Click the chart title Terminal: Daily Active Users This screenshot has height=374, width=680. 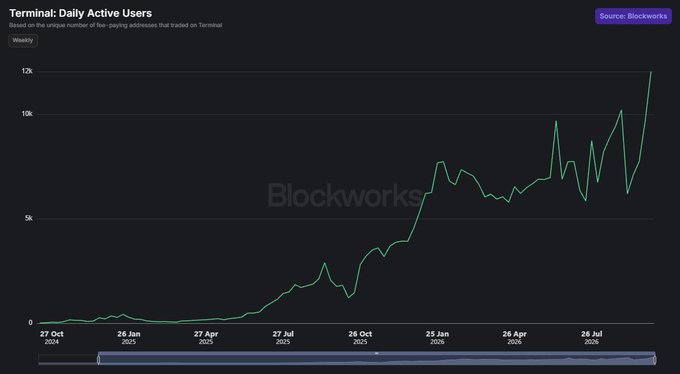click(81, 13)
